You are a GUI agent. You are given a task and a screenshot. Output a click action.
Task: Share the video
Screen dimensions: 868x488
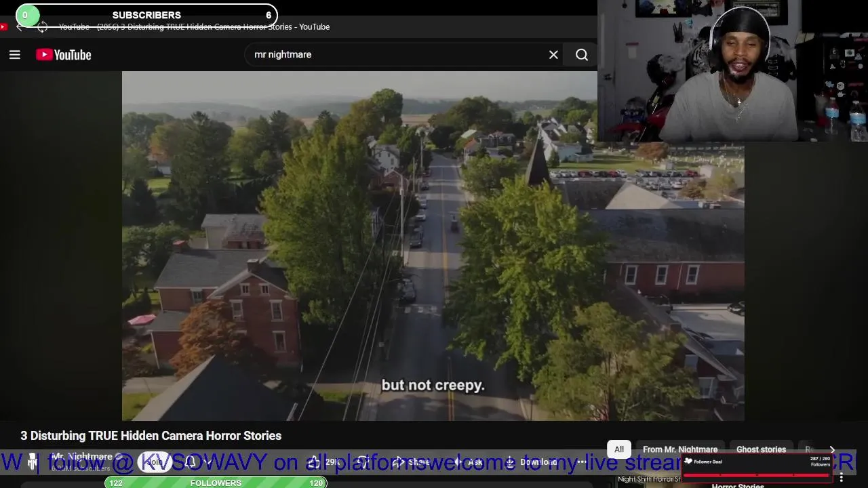pyautogui.click(x=412, y=462)
